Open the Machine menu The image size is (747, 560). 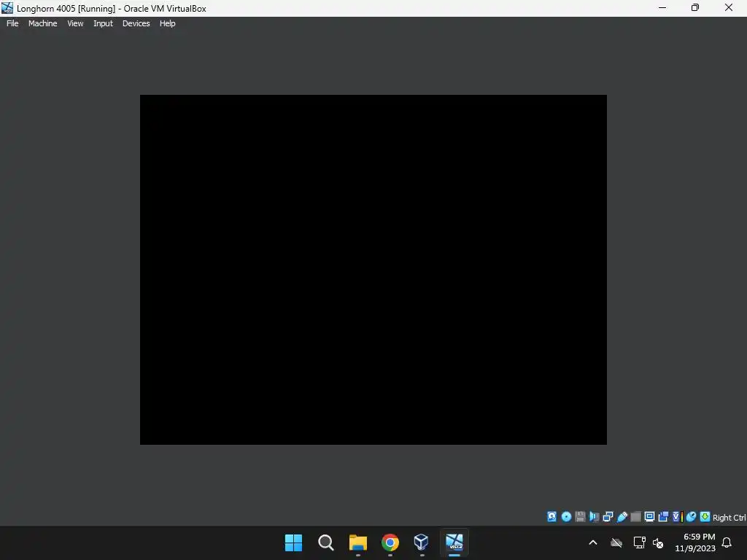pos(42,23)
